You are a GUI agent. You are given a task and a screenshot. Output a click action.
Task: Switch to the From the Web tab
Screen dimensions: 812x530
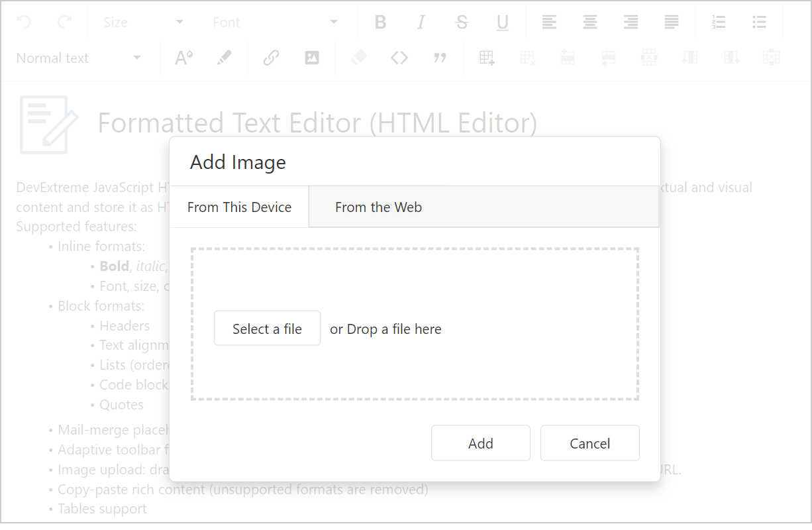tap(378, 207)
